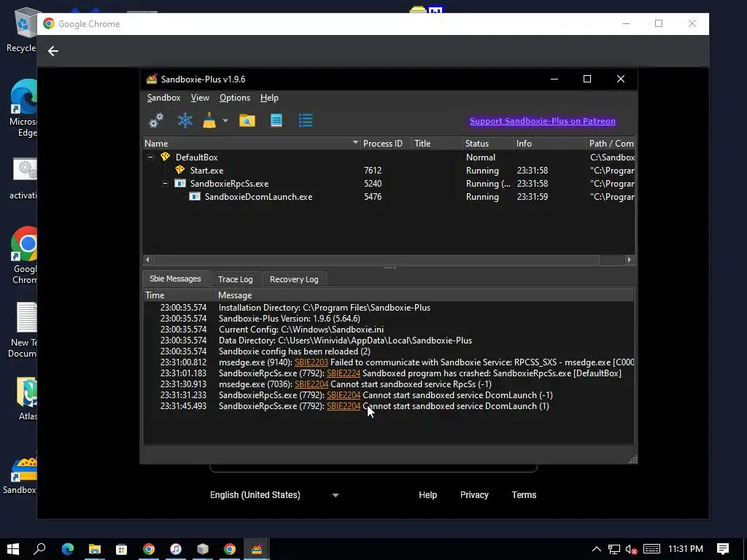Open the English (United States) language dropdown
The image size is (747, 560).
(274, 495)
